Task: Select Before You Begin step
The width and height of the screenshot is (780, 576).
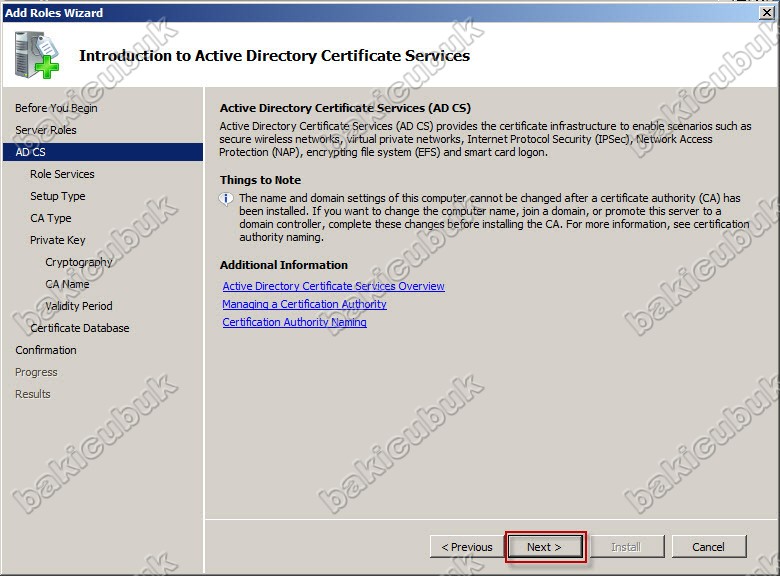Action: pos(56,108)
